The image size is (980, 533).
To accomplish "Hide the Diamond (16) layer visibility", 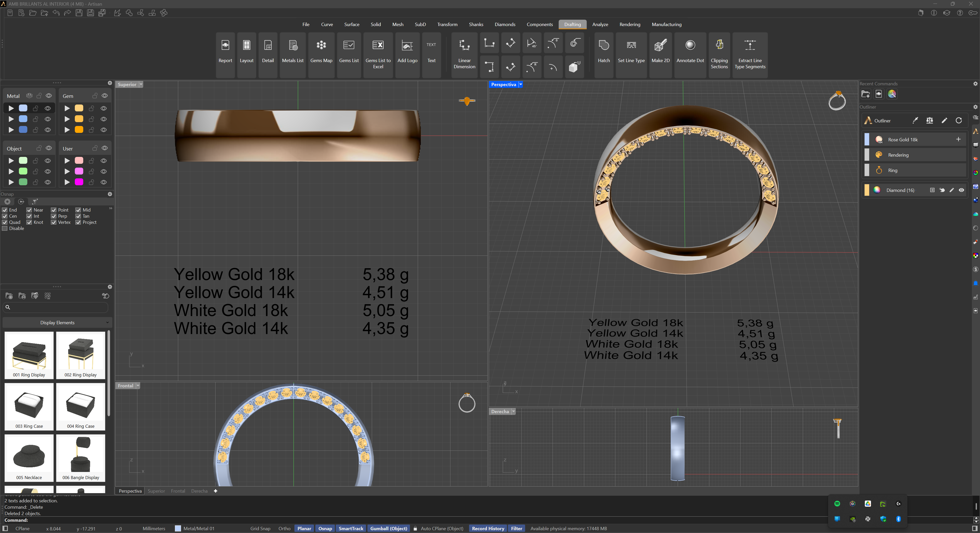I will pos(961,190).
